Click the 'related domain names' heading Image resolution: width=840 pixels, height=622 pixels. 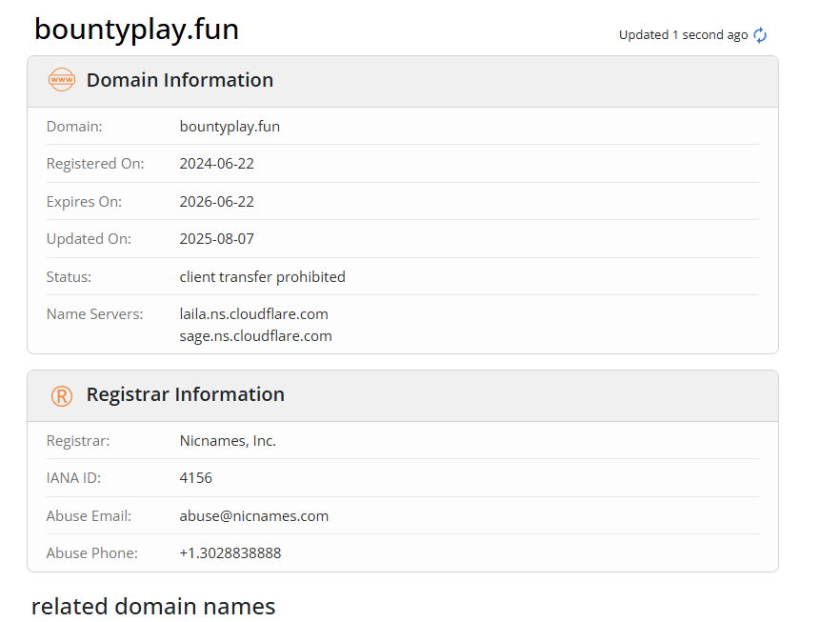(153, 607)
